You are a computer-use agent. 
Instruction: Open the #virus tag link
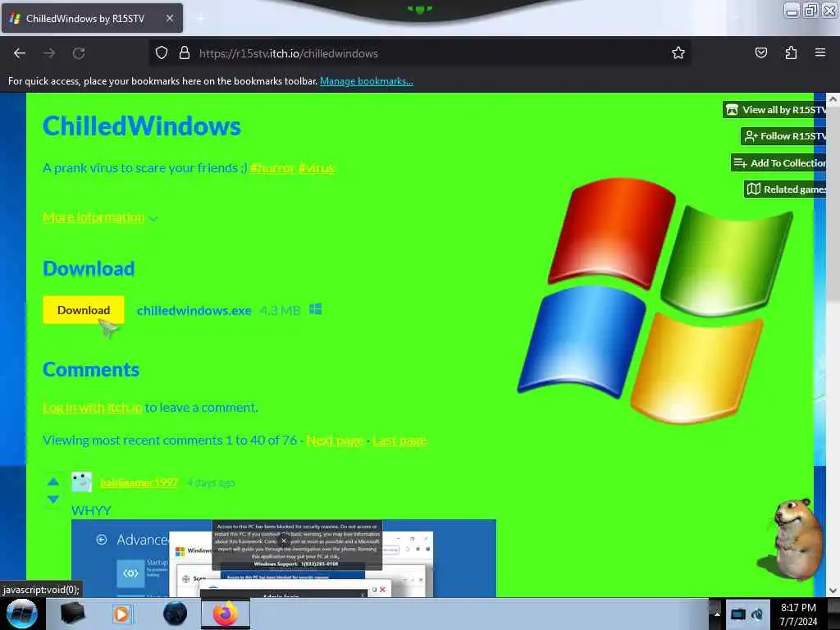click(316, 168)
